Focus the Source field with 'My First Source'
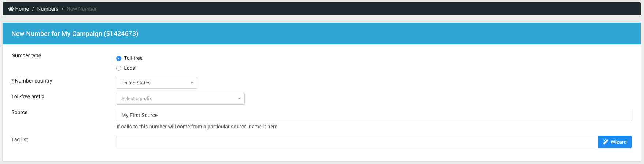644x164 pixels. tap(374, 115)
